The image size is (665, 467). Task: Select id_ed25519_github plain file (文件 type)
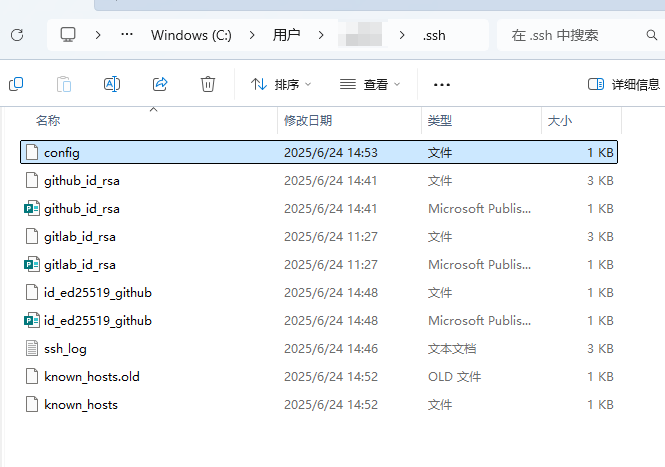[98, 292]
